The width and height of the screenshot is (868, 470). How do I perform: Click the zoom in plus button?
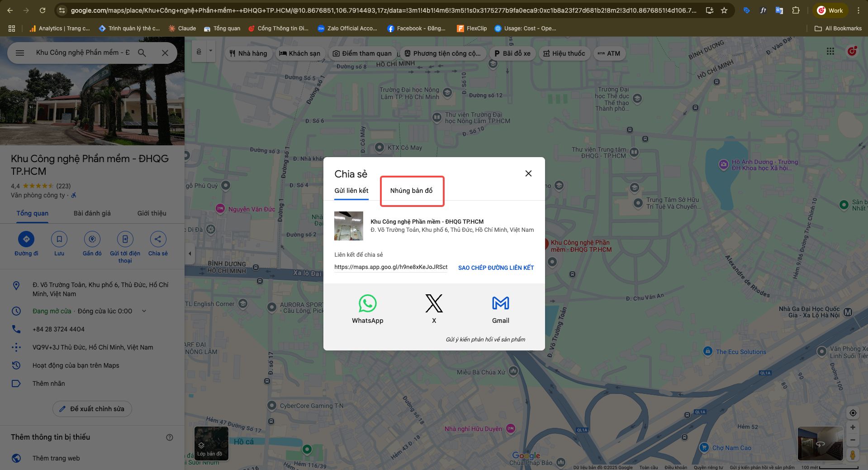pos(853,427)
